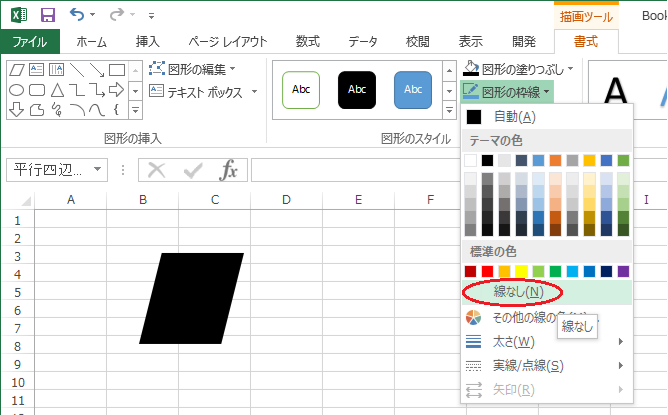
Task: Switch to the 挿入 ribbon tab
Action: coord(147,42)
